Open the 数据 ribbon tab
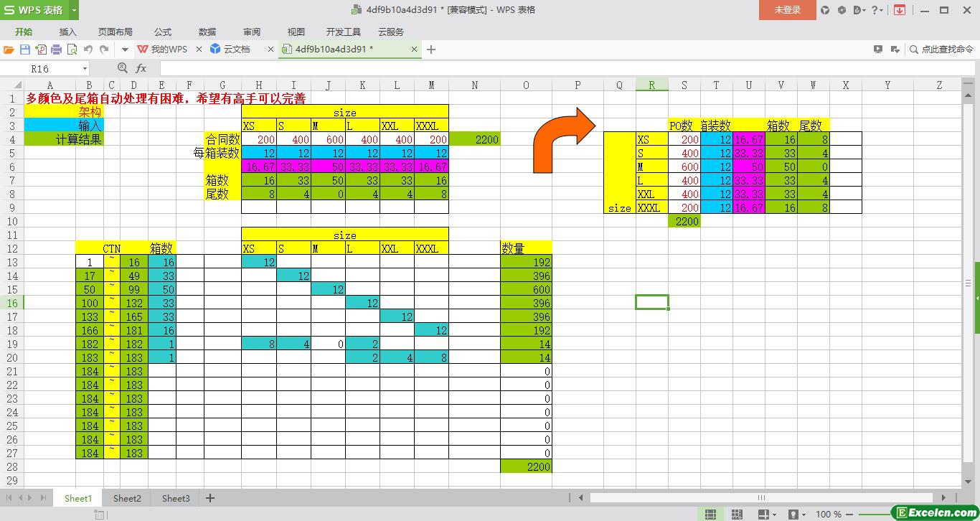 (x=207, y=32)
